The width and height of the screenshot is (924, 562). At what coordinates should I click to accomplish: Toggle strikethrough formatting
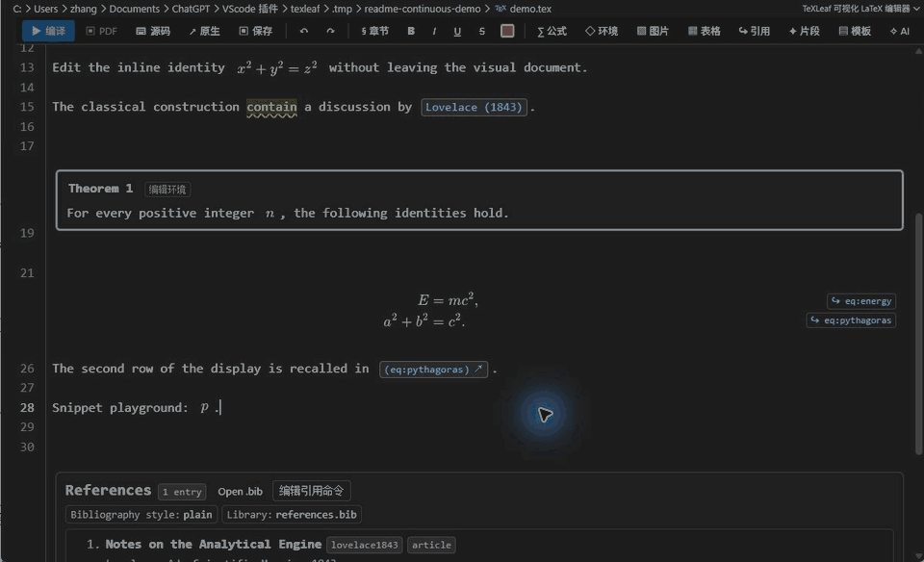[482, 31]
